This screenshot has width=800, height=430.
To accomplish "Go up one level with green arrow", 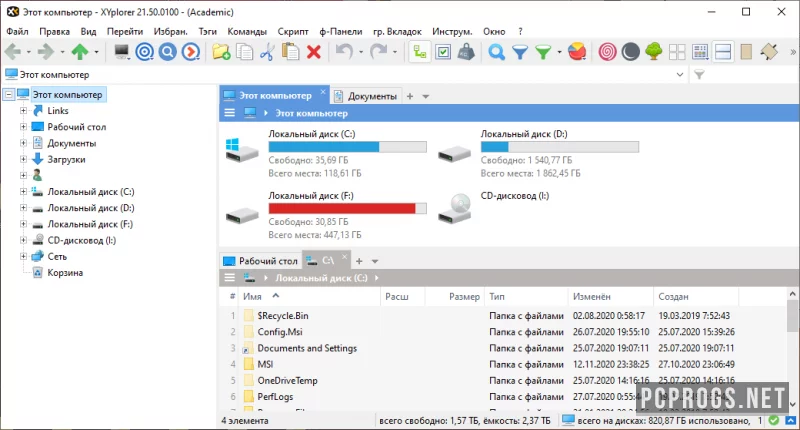I will [80, 52].
